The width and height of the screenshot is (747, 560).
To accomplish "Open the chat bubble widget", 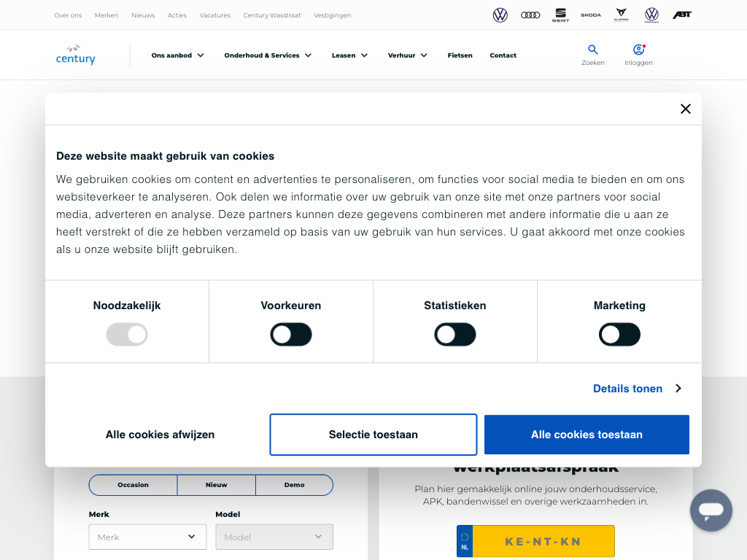I will pyautogui.click(x=711, y=510).
